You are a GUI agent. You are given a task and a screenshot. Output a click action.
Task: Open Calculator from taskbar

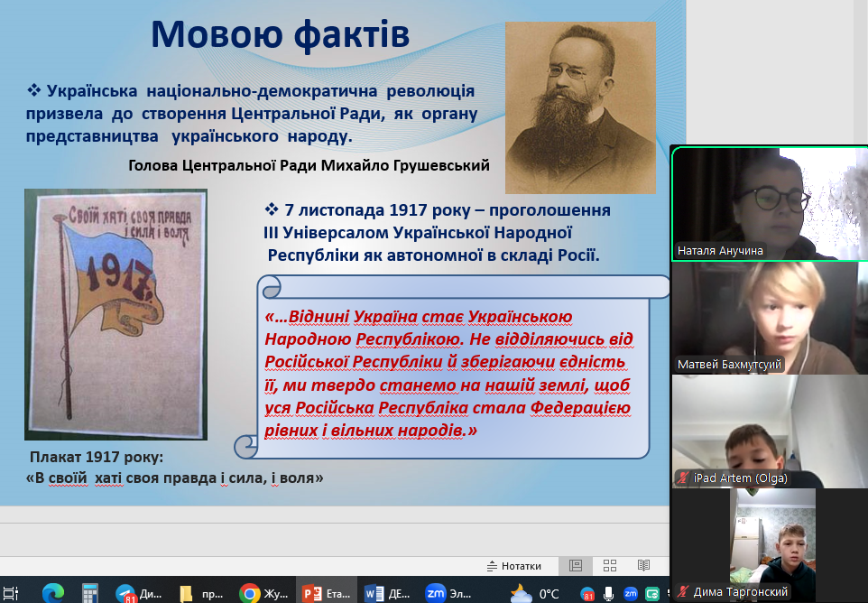point(89,593)
